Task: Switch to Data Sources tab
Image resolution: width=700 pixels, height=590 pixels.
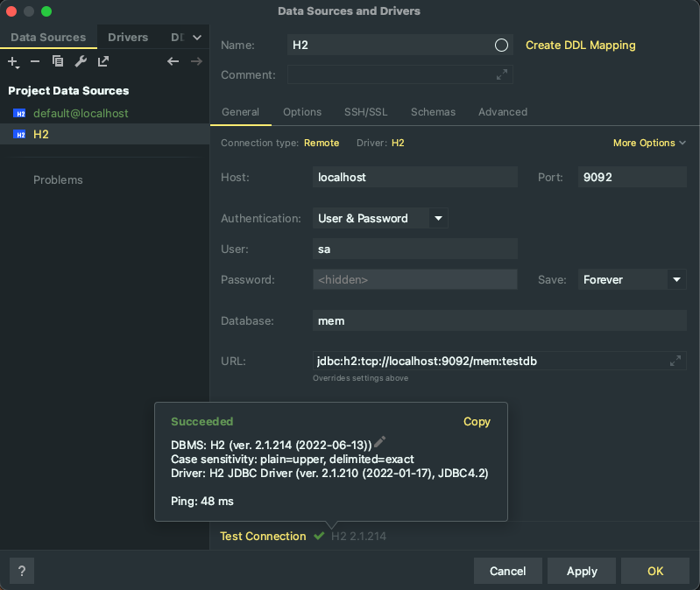Action: 48,38
